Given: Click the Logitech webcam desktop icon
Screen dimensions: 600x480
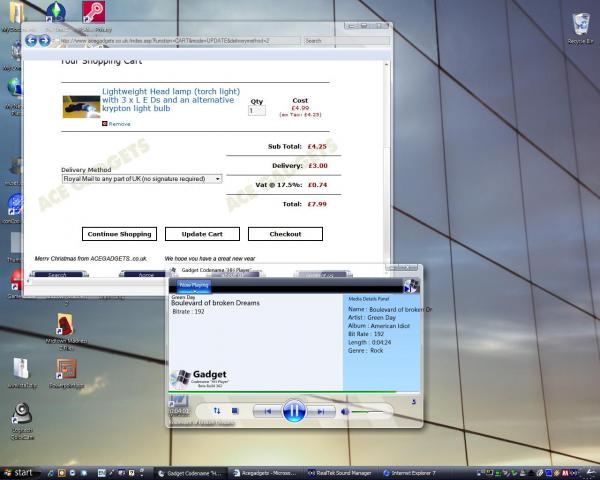Looking at the screenshot, I should pos(22,420).
